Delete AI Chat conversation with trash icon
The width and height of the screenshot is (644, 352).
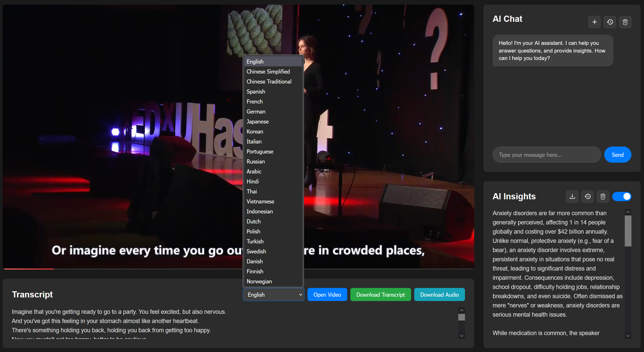tap(625, 22)
